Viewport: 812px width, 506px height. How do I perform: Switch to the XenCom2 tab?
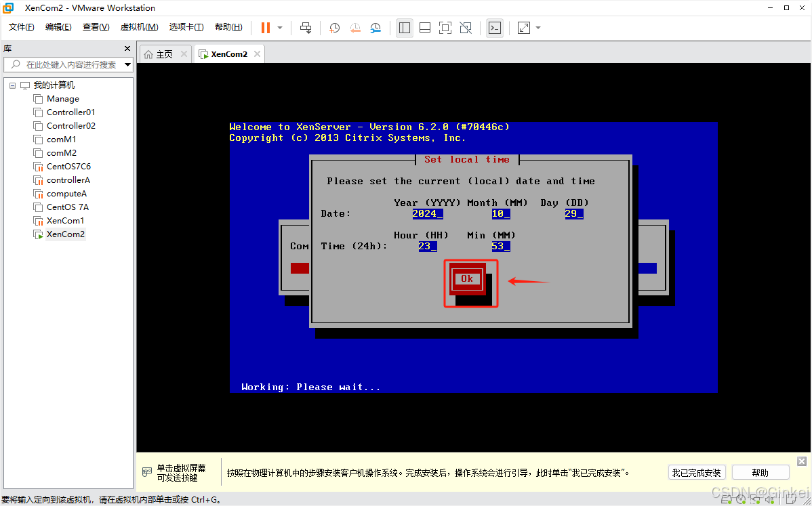coord(229,54)
